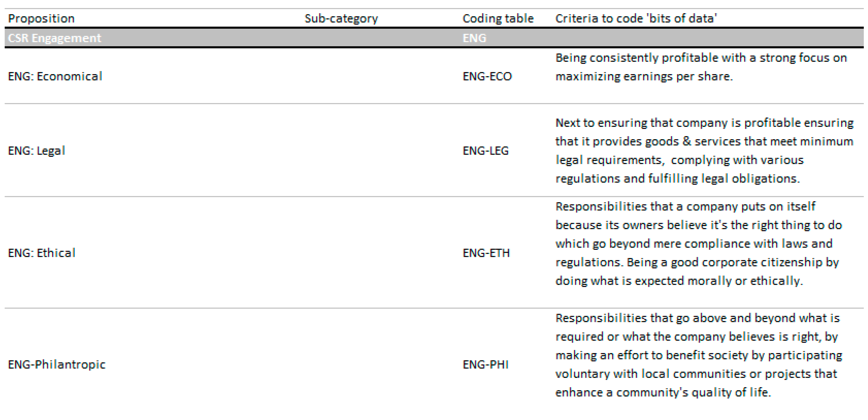
Task: Click the ENG-LEG code cell
Action: pyautogui.click(x=485, y=150)
